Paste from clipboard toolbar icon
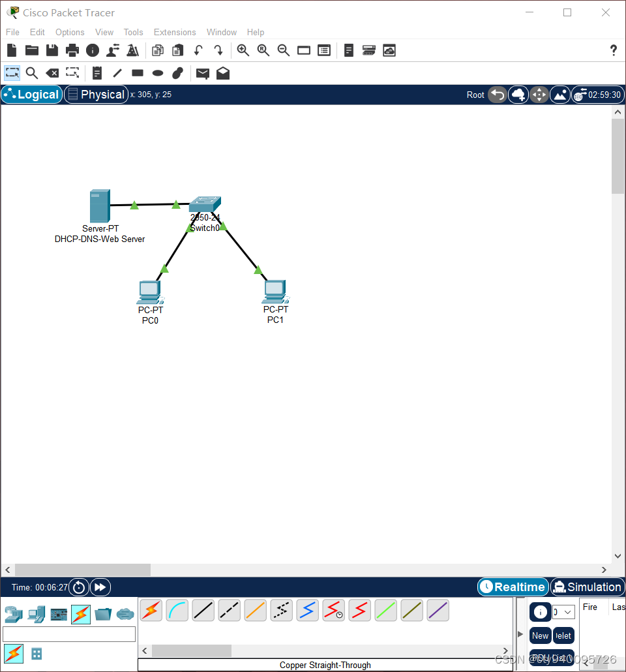 (x=178, y=51)
